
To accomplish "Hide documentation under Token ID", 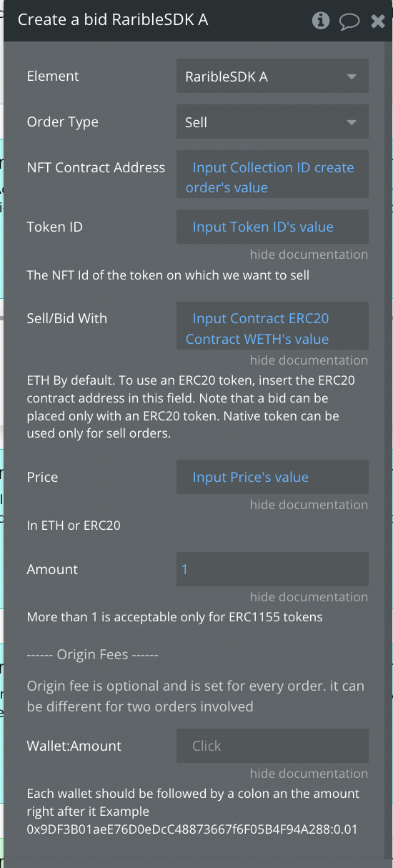I will point(309,255).
